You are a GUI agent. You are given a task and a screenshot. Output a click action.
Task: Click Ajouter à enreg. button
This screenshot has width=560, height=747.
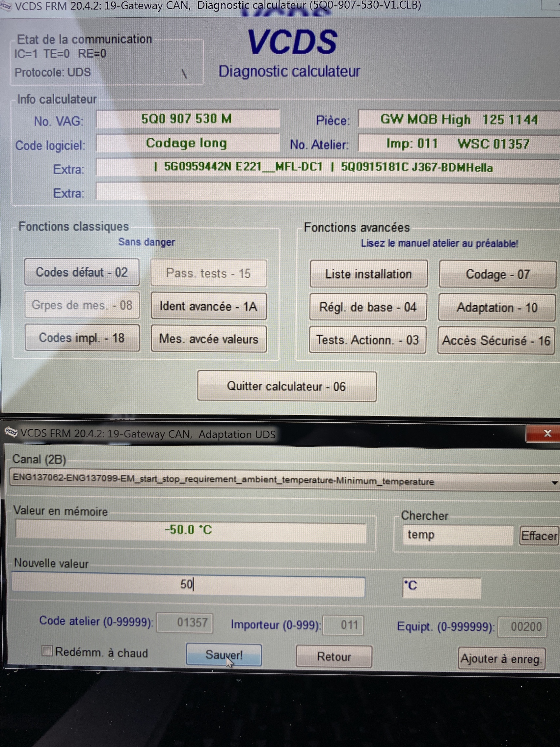501,658
